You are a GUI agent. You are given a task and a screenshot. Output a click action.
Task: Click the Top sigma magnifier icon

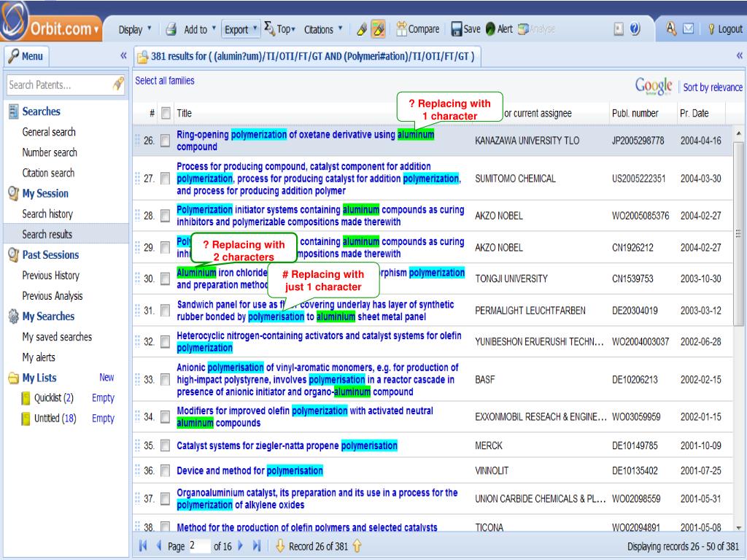(x=270, y=28)
